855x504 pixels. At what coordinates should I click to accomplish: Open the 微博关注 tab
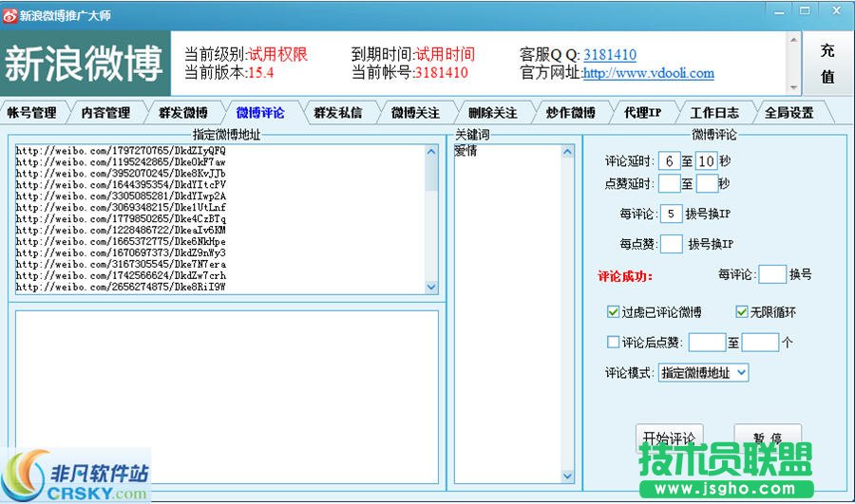pos(415,113)
